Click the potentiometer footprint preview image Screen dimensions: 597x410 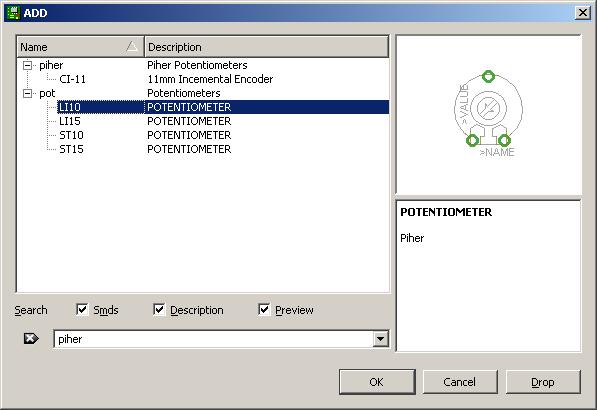(488, 113)
